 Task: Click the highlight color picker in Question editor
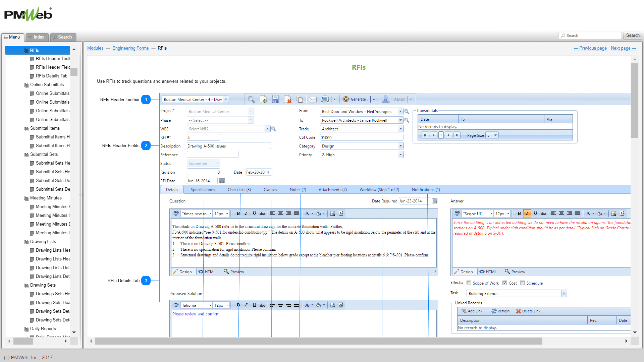[319, 214]
